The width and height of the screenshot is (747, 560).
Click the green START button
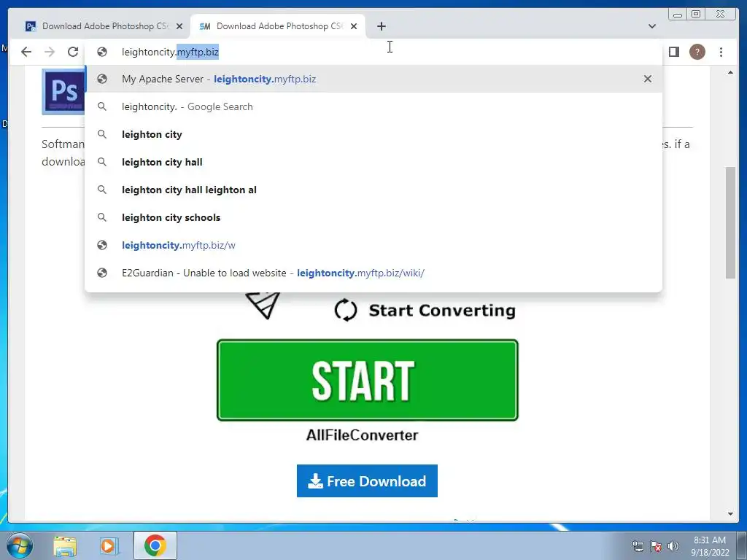click(x=368, y=380)
